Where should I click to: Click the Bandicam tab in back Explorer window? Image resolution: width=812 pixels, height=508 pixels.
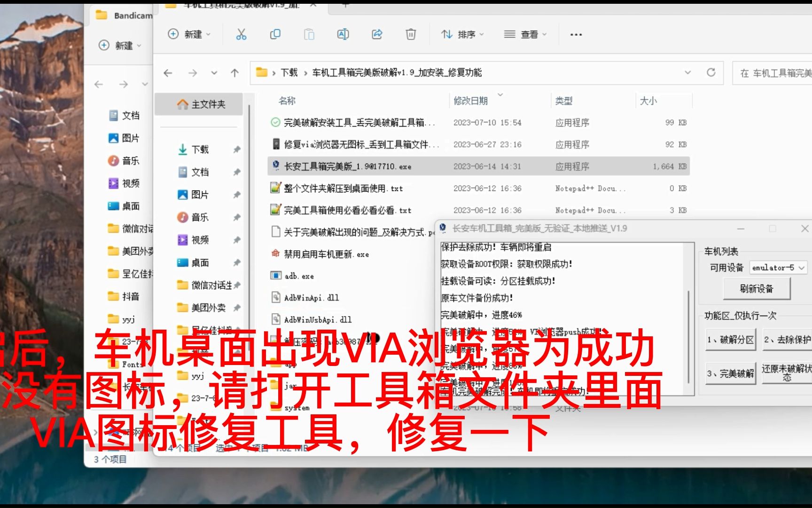124,16
